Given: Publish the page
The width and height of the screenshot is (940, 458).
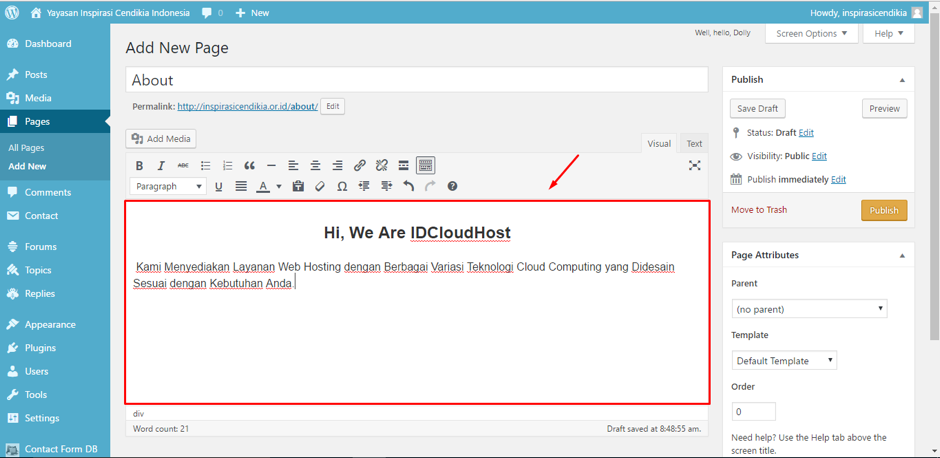Looking at the screenshot, I should click(x=884, y=210).
